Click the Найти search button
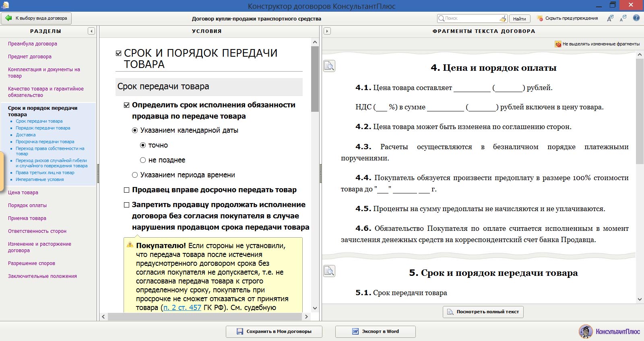Screen dimensions: 644x341 tap(520, 18)
